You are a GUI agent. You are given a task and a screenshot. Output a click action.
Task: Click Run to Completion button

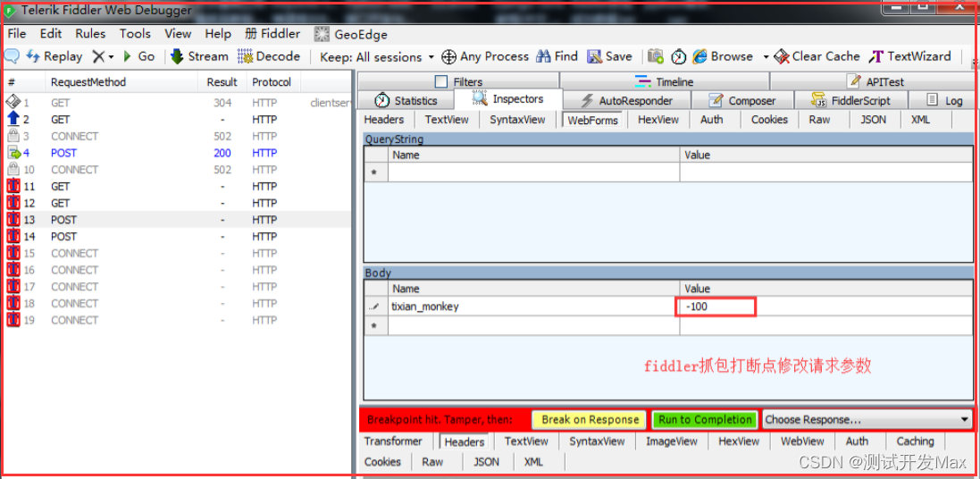(705, 420)
